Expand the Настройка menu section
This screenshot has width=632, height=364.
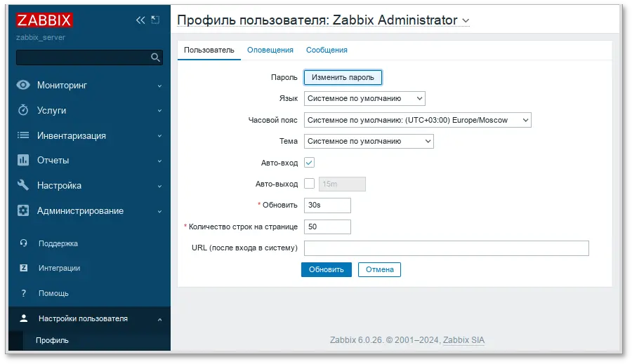(159, 186)
